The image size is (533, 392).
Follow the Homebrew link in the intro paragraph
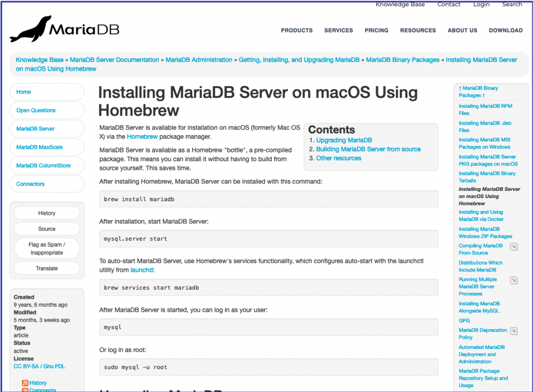(x=142, y=136)
